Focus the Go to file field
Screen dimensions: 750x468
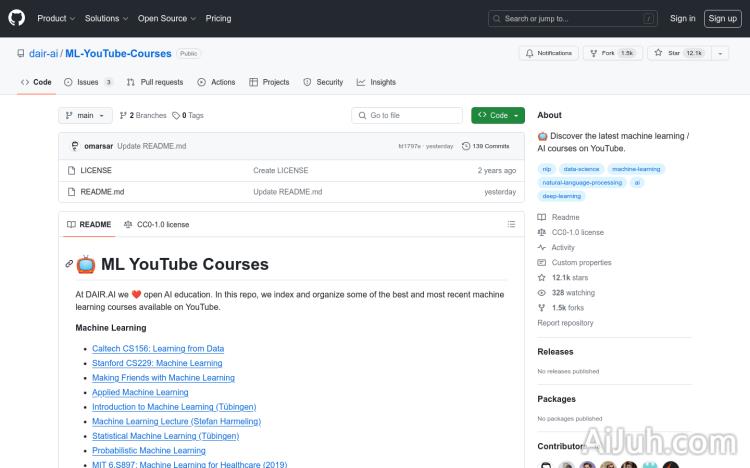pyautogui.click(x=407, y=115)
